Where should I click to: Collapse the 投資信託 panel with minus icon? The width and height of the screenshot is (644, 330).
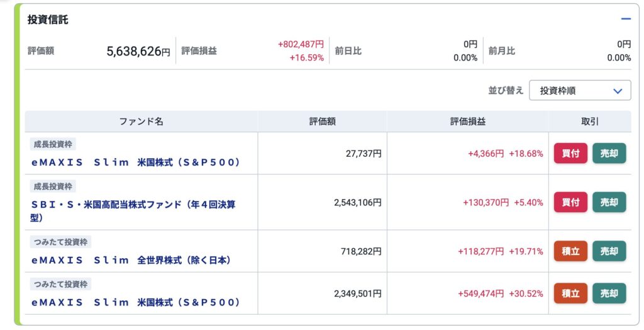[626, 19]
